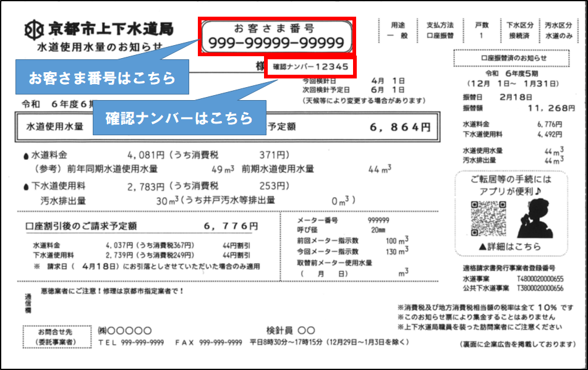
Task: Click the customer number 999-99999-99999
Action: 276,42
